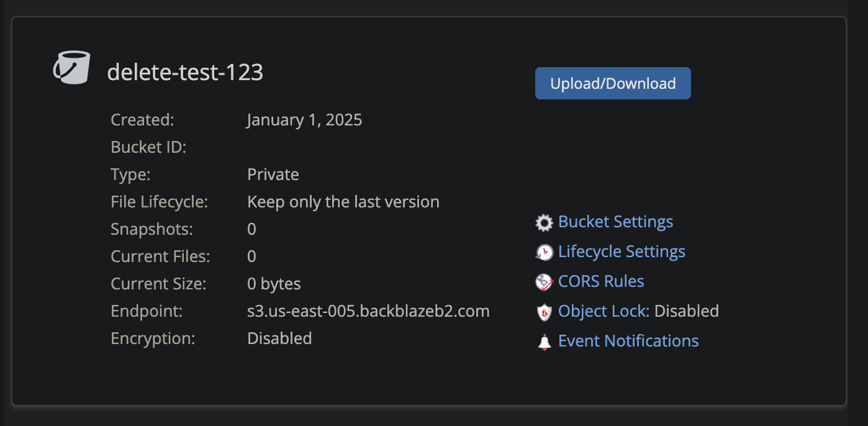The height and width of the screenshot is (426, 868).
Task: Open the Upload/Download button
Action: [613, 83]
